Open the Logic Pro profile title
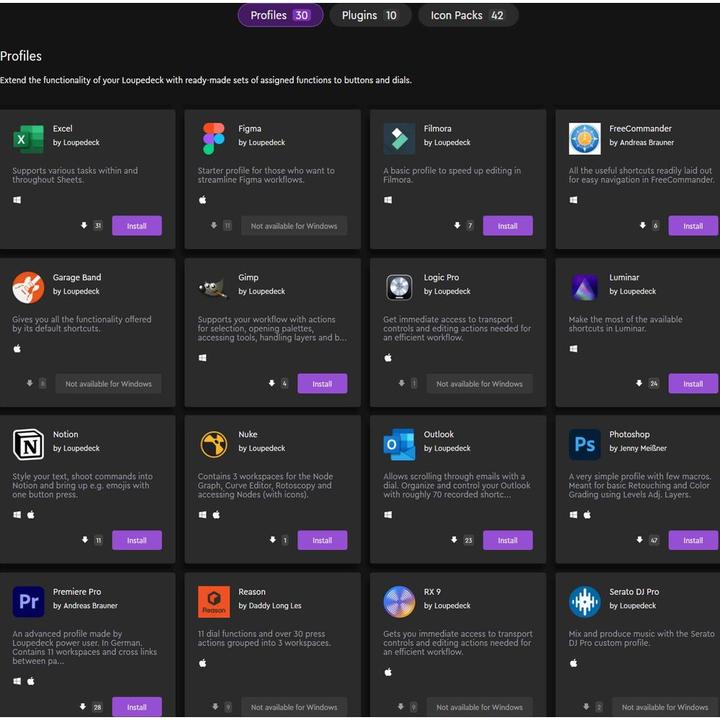Screen dimensions: 720x720 (x=441, y=277)
